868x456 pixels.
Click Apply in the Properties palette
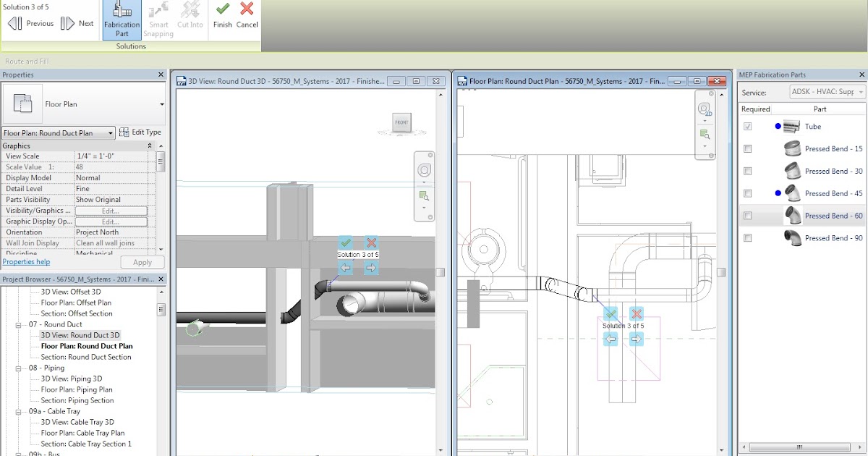coord(142,262)
